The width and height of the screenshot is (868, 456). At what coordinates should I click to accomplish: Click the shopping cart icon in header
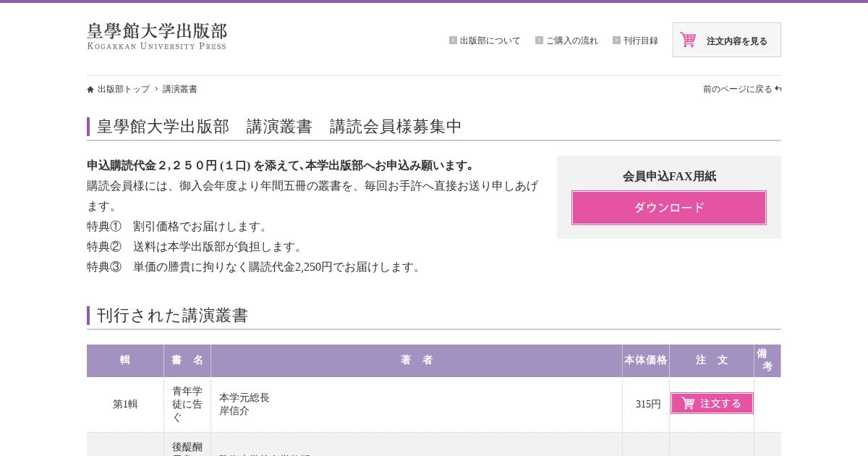[x=688, y=40]
